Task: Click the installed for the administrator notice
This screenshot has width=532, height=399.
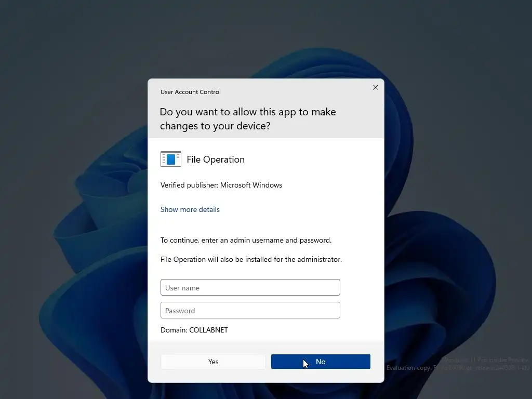Action: click(251, 260)
